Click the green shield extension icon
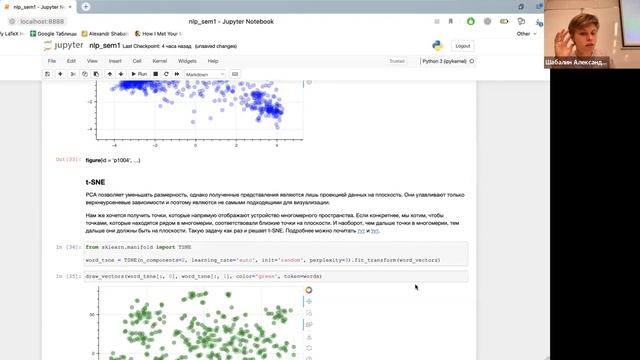 pos(471,21)
